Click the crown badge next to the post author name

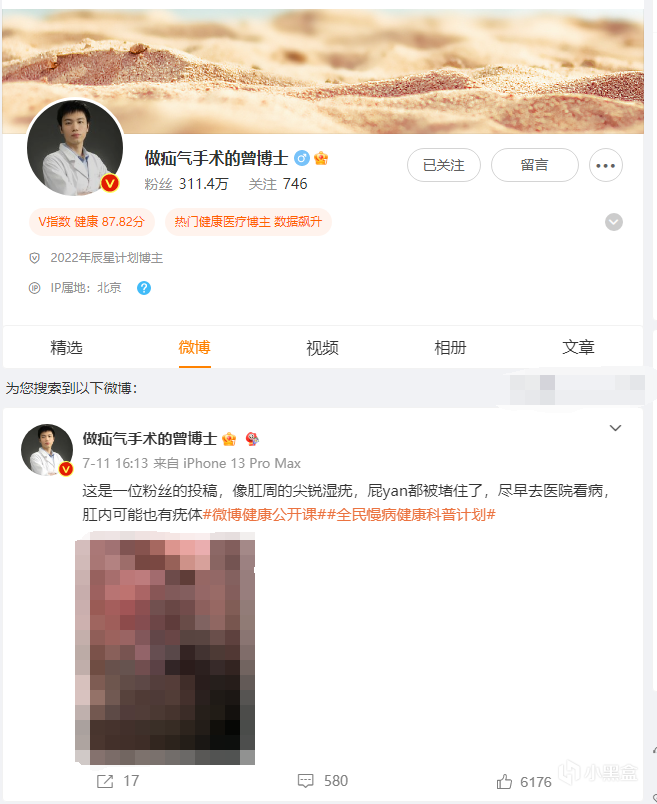click(229, 439)
